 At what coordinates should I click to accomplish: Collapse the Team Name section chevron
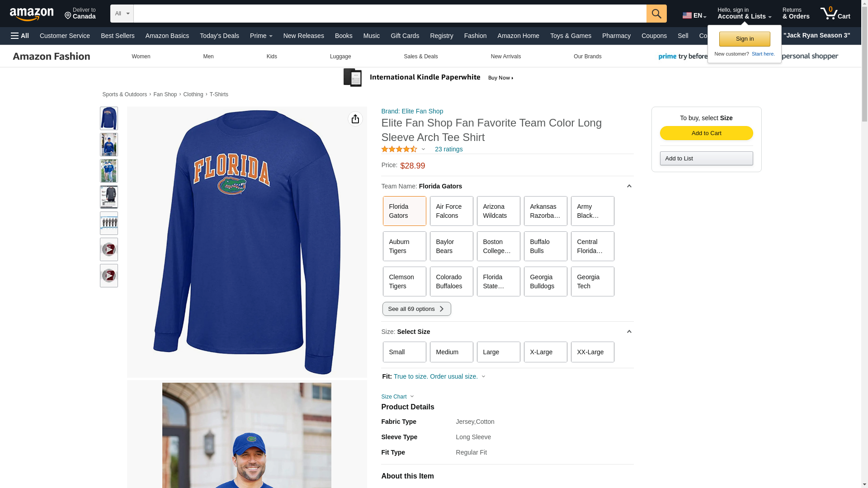tap(629, 186)
